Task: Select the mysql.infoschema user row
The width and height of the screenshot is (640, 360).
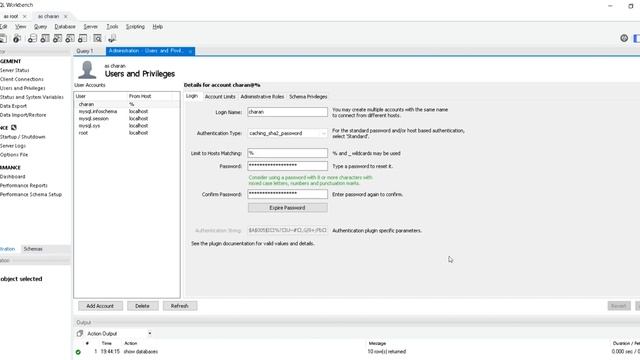Action: [x=127, y=111]
